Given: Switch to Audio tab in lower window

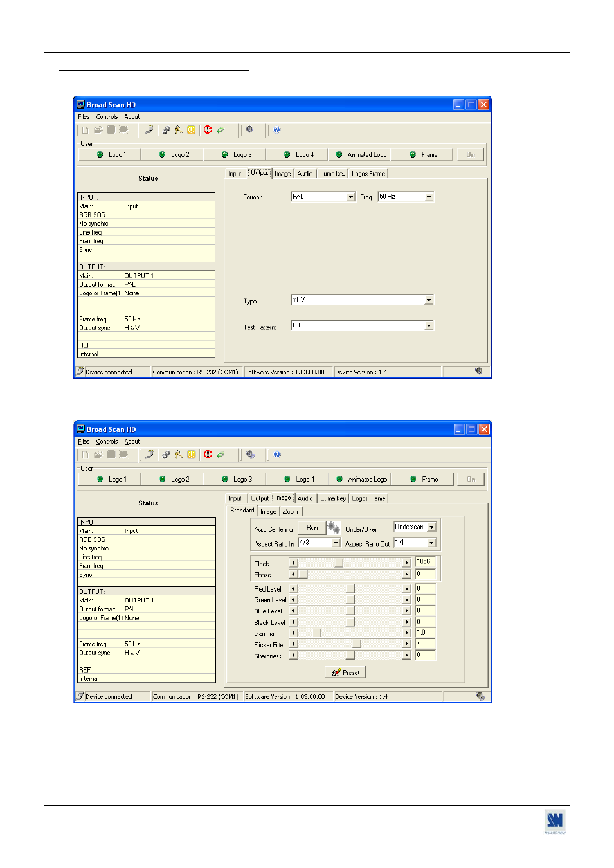Looking at the screenshot, I should (305, 498).
